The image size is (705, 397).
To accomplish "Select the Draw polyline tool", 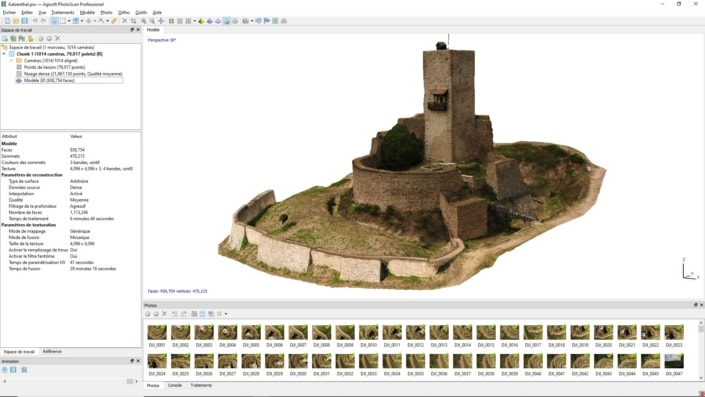I will [101, 21].
